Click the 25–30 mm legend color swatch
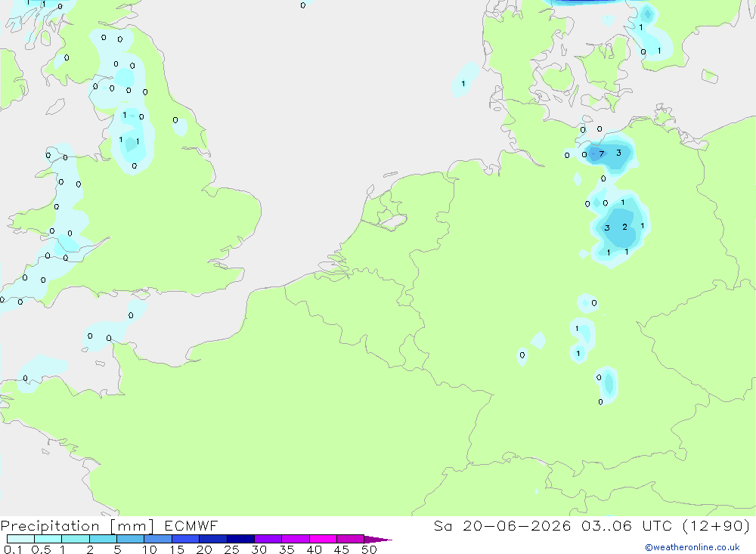 240,539
